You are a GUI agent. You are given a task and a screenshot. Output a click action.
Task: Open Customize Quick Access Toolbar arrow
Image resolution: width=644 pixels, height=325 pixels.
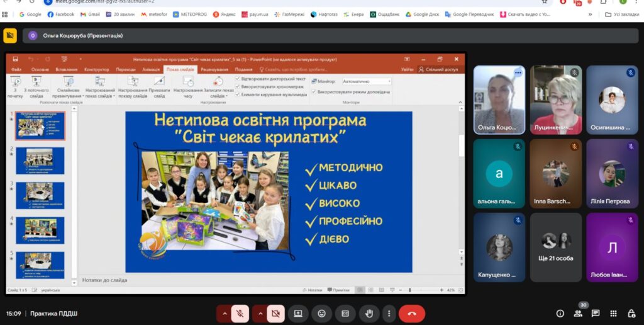click(x=80, y=59)
